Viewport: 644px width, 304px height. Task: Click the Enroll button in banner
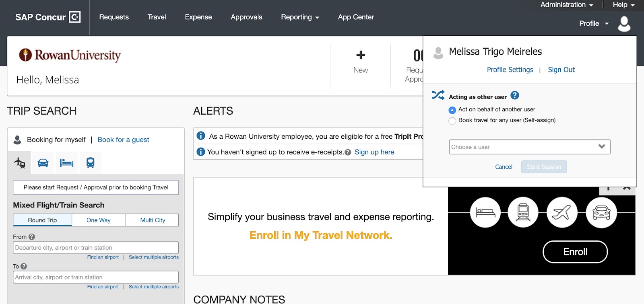coord(575,252)
